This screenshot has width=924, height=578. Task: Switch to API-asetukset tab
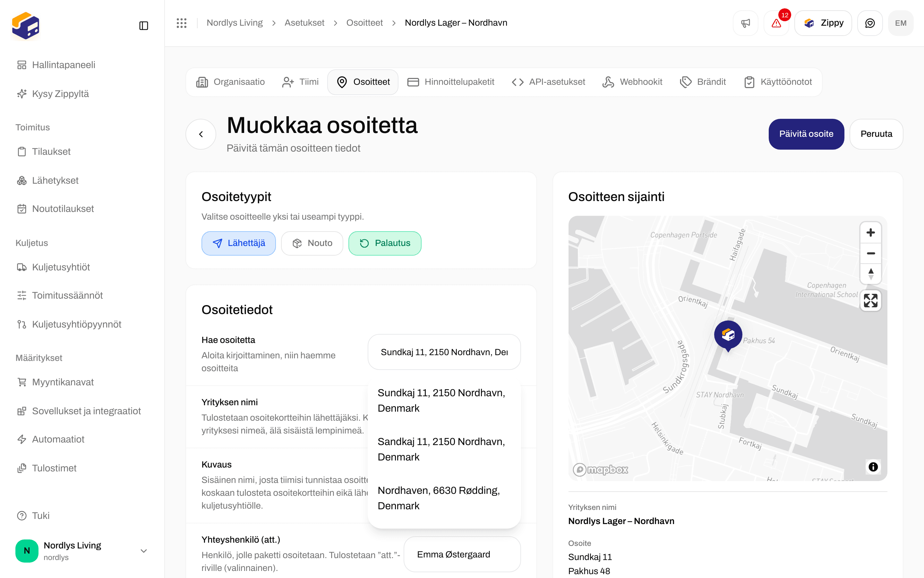coord(548,82)
